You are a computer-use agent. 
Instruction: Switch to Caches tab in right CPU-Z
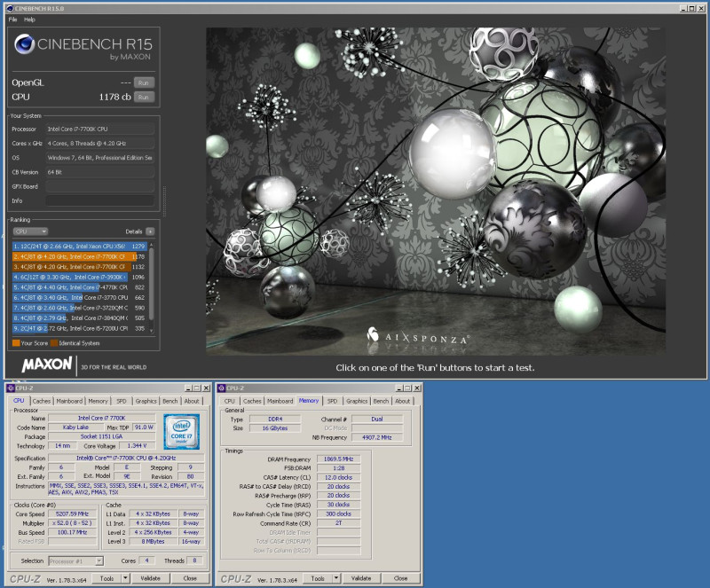252,401
